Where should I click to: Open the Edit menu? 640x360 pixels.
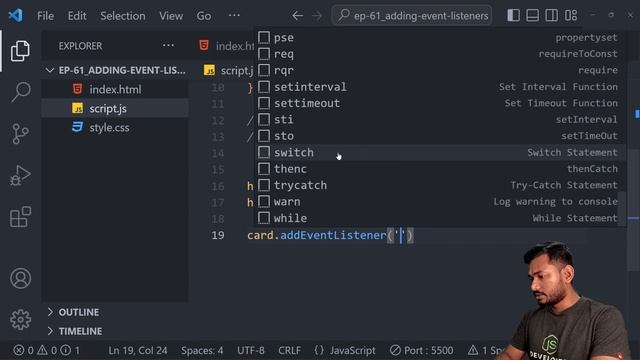[x=77, y=16]
